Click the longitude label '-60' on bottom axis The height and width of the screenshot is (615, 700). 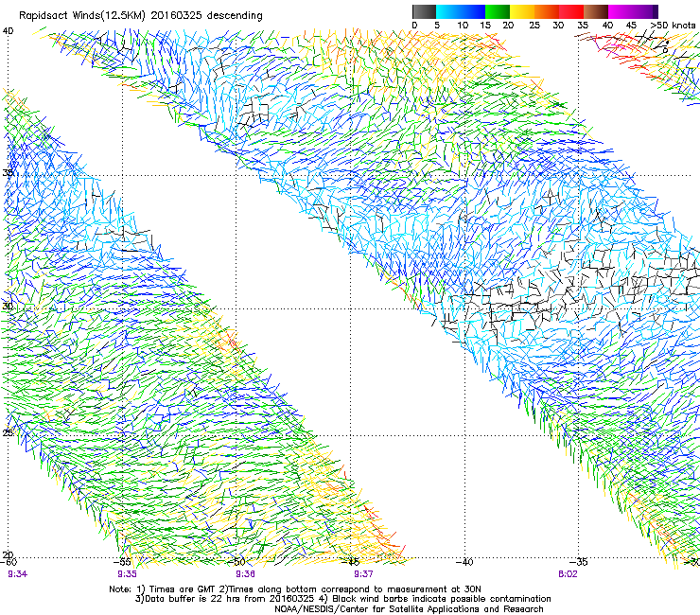[9, 562]
